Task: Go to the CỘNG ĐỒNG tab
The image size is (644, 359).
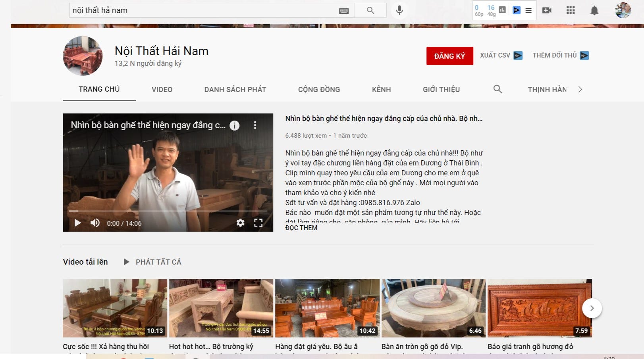Action: [319, 90]
